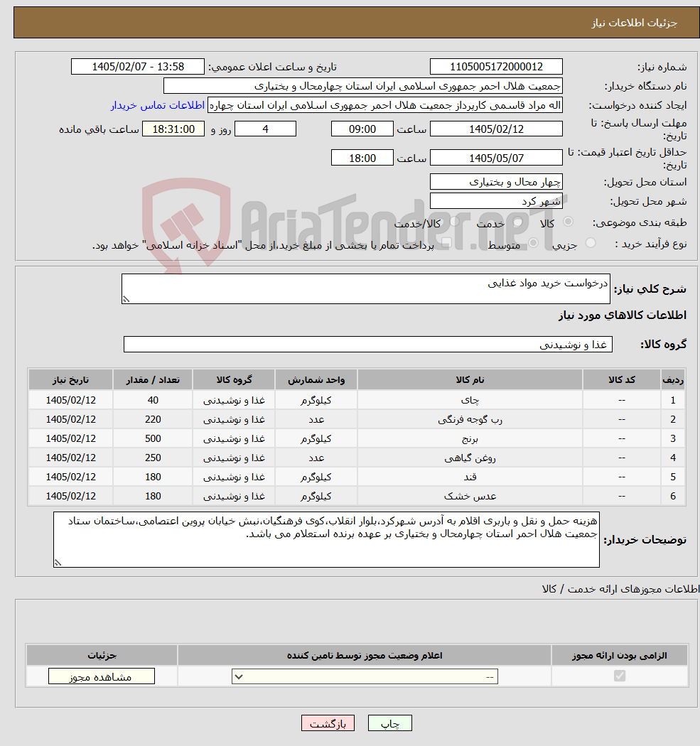Screen dimensions: 700x746
Task: Click the گروه کالا column header
Action: (x=234, y=379)
